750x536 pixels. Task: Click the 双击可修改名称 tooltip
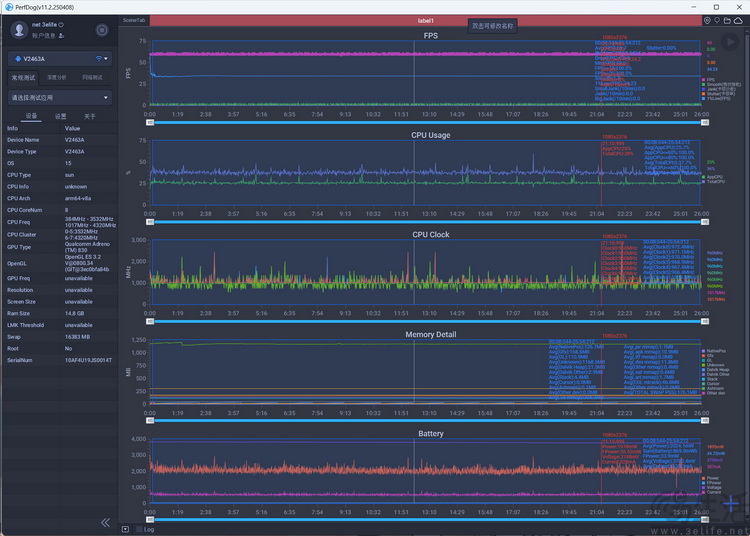point(492,26)
